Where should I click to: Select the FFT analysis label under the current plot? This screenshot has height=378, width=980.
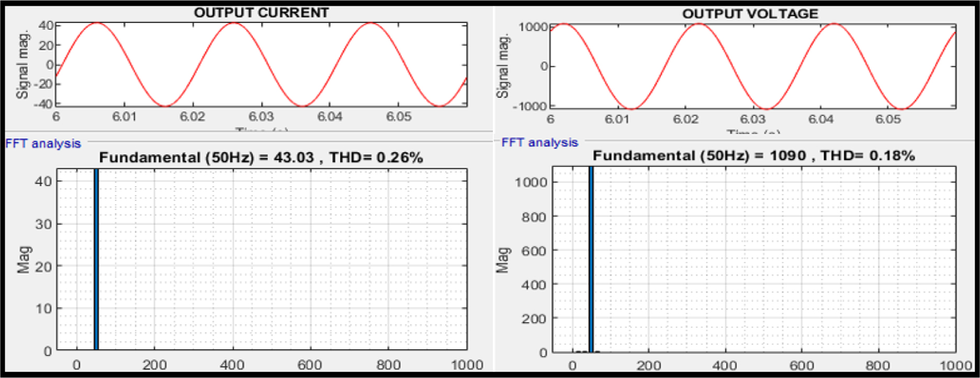click(x=43, y=144)
